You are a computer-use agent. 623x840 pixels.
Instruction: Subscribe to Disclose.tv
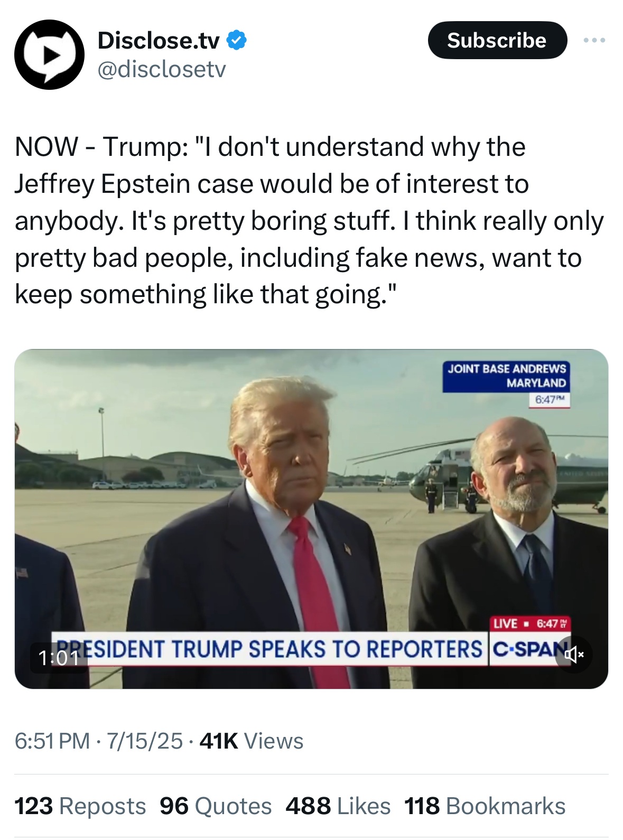click(497, 40)
